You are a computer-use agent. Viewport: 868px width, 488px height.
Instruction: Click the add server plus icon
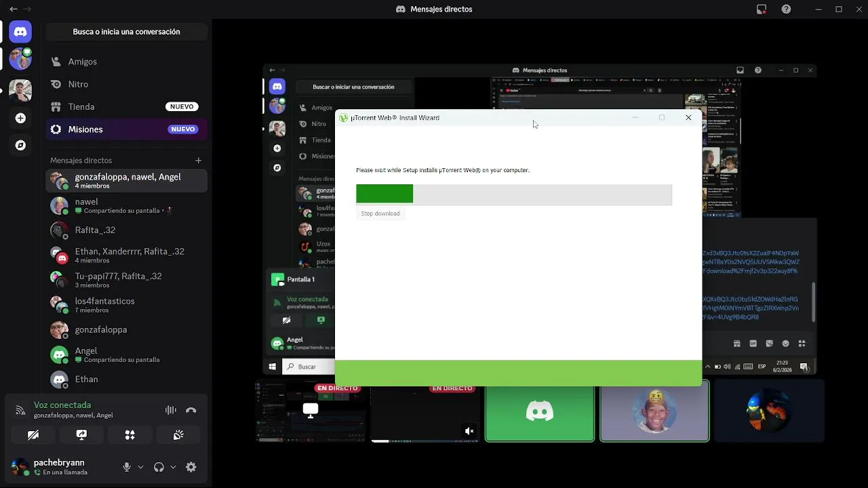(20, 118)
